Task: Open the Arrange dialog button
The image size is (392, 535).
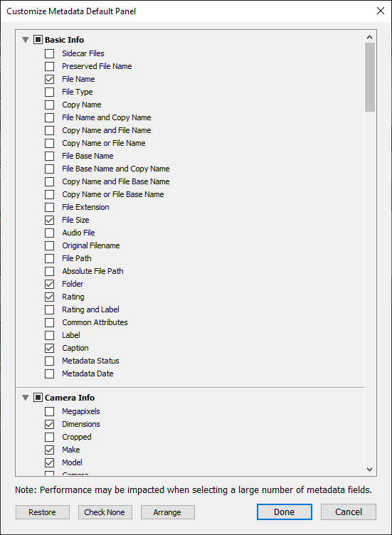Action: coord(167,512)
